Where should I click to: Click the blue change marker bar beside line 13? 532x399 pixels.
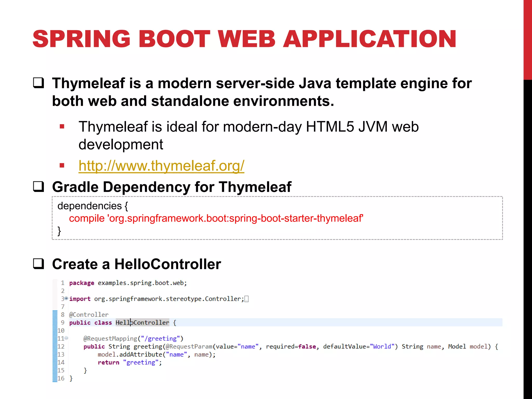55,354
